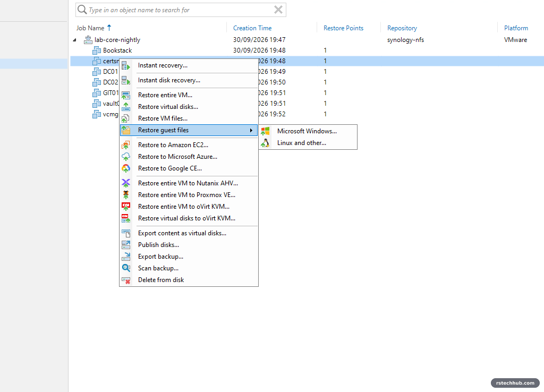The image size is (544, 392).
Task: Click the oVirt KVM virtual disks icon
Action: 126,218
